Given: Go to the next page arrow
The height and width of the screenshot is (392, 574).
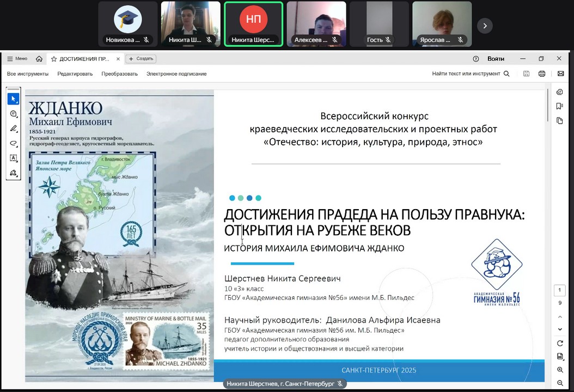Looking at the screenshot, I should [560, 329].
